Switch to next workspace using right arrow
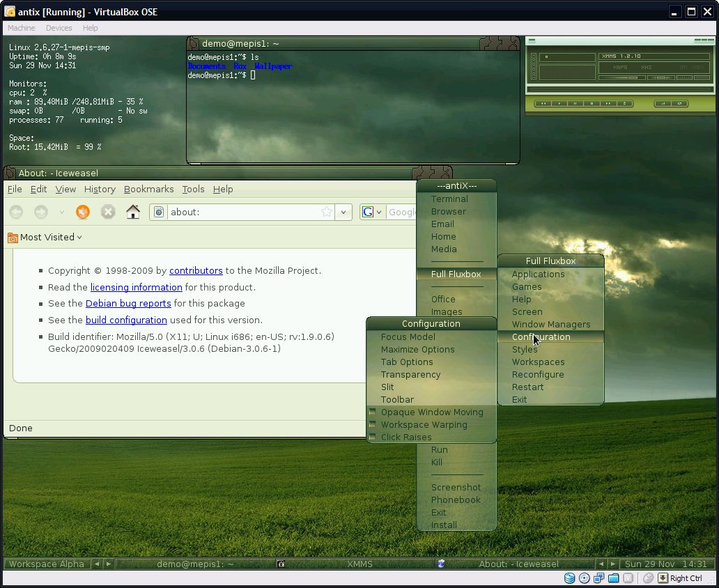The height and width of the screenshot is (588, 719). tap(108, 564)
